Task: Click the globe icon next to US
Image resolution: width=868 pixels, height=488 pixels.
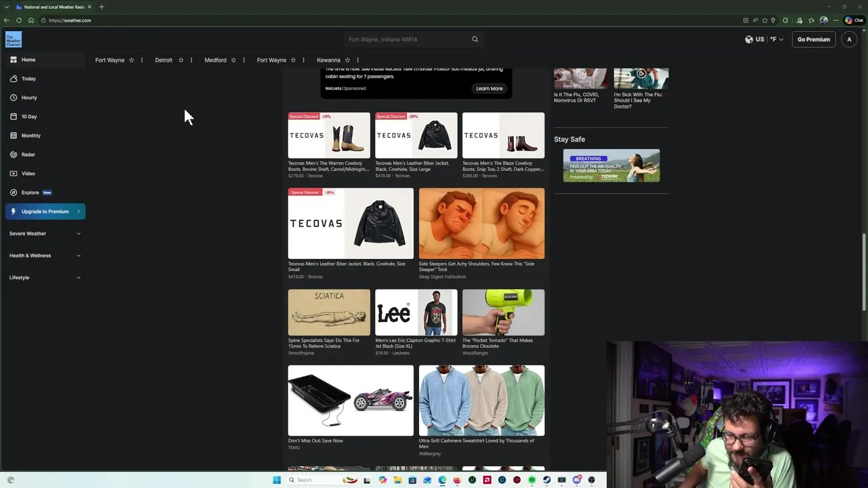Action: [x=749, y=39]
